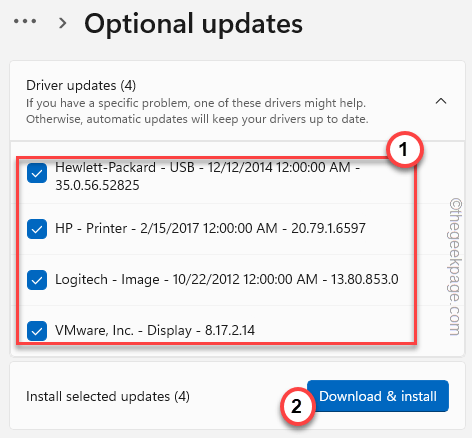Image resolution: width=472 pixels, height=438 pixels.
Task: Uncheck the Logitech Image driver
Action: click(37, 280)
